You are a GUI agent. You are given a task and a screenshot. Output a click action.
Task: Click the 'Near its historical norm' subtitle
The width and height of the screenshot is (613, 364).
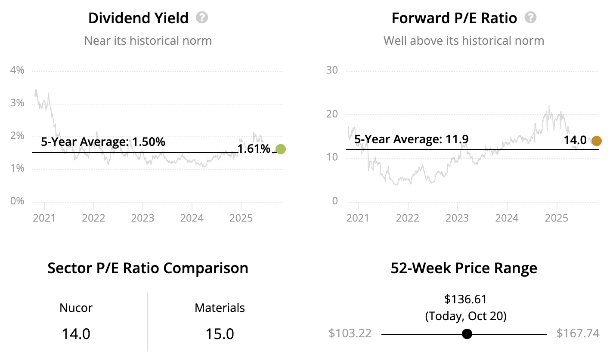click(148, 41)
